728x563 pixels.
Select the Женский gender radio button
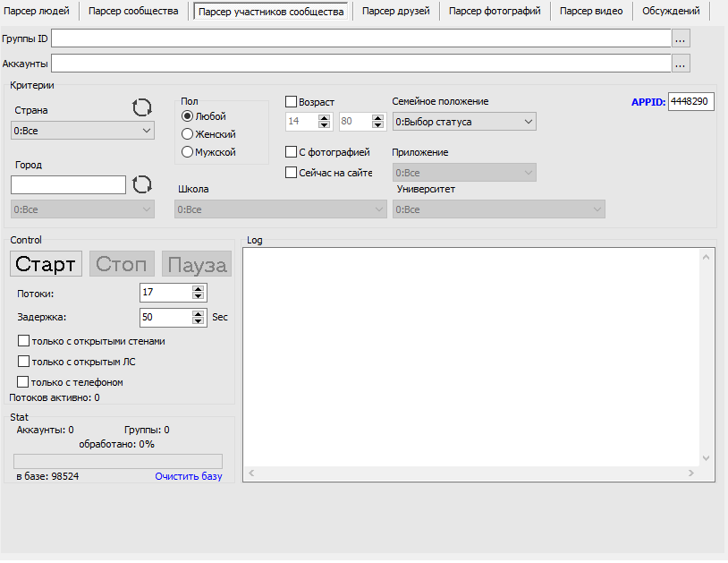click(x=188, y=134)
